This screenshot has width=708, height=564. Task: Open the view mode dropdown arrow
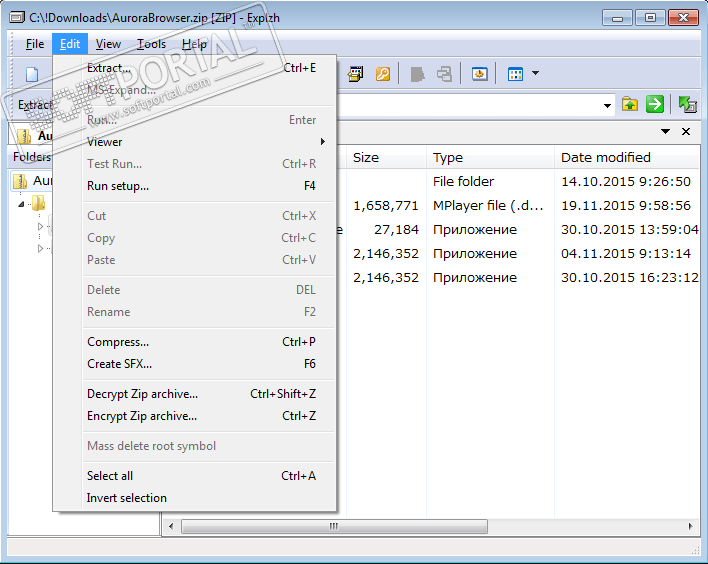tap(536, 73)
